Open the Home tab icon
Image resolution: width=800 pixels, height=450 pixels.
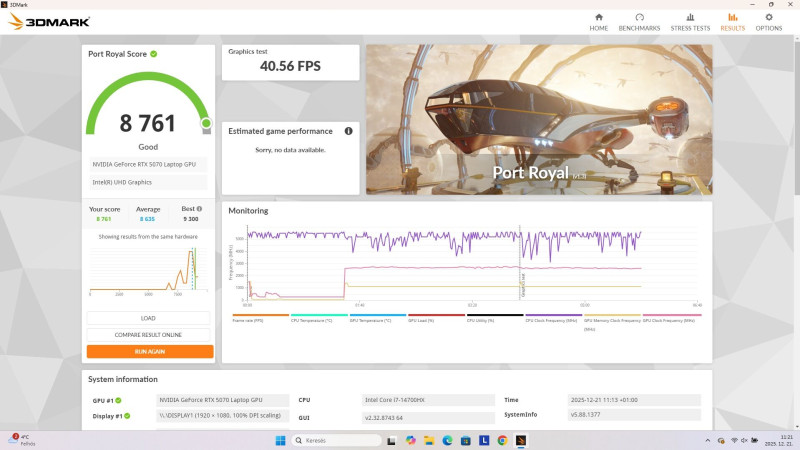(598, 17)
